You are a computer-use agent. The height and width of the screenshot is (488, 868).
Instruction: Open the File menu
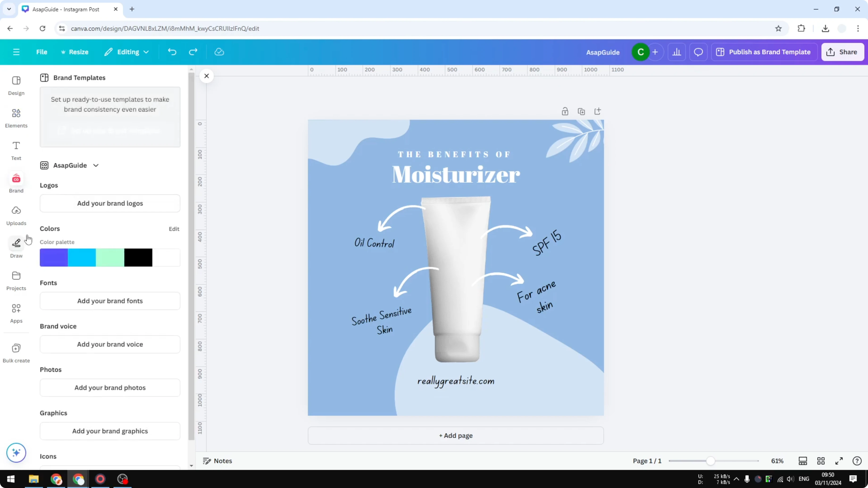42,52
